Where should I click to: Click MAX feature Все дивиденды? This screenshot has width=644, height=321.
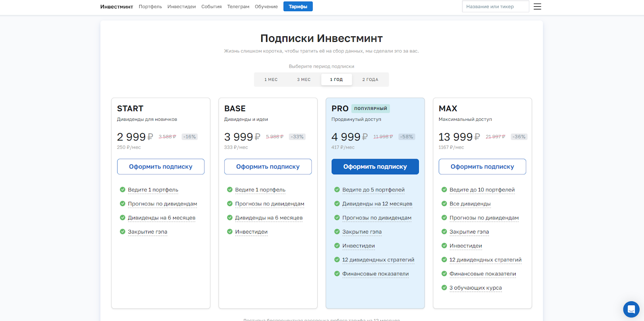coord(470,204)
